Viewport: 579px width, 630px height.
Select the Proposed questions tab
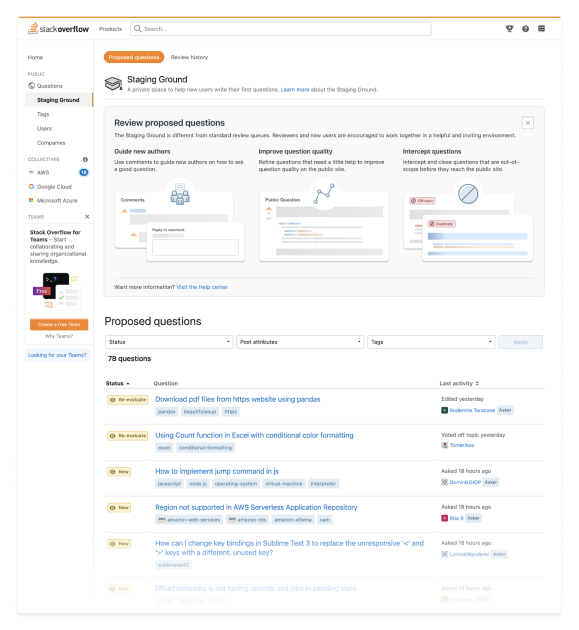click(x=134, y=57)
